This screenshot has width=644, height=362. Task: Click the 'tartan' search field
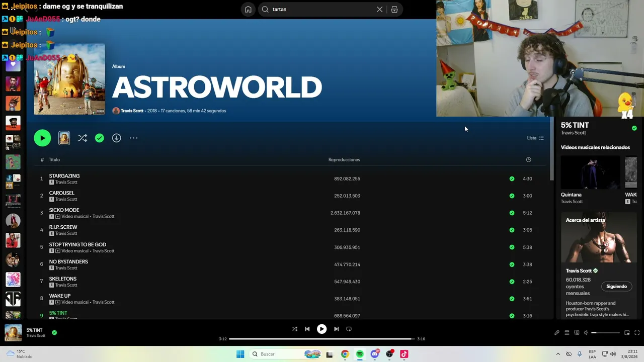322,10
